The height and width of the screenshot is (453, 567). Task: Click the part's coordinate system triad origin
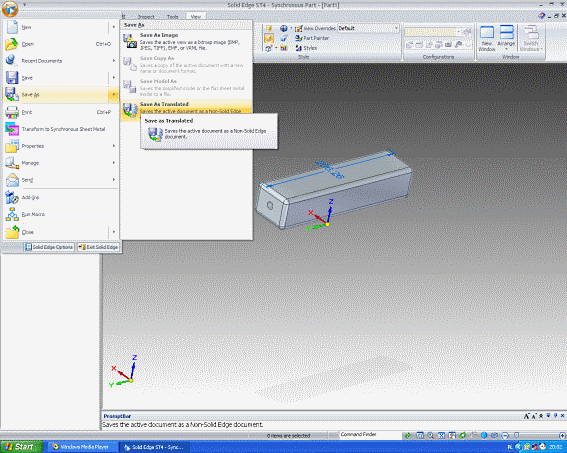tap(327, 224)
